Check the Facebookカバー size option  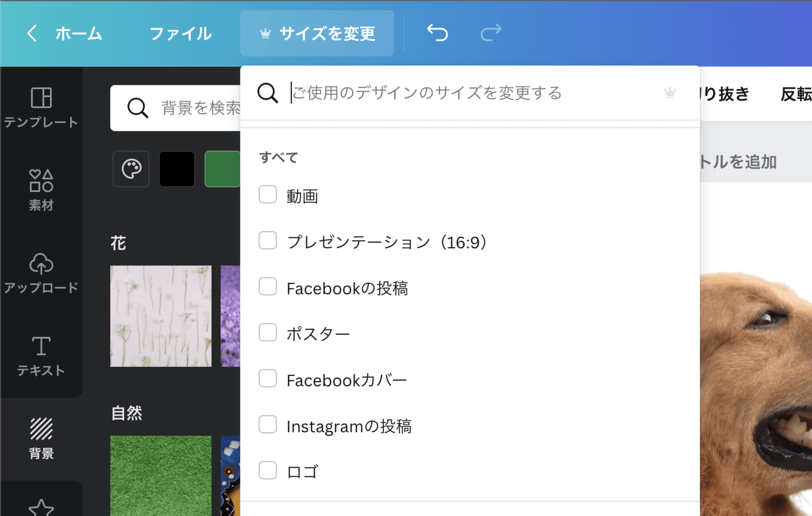[267, 379]
